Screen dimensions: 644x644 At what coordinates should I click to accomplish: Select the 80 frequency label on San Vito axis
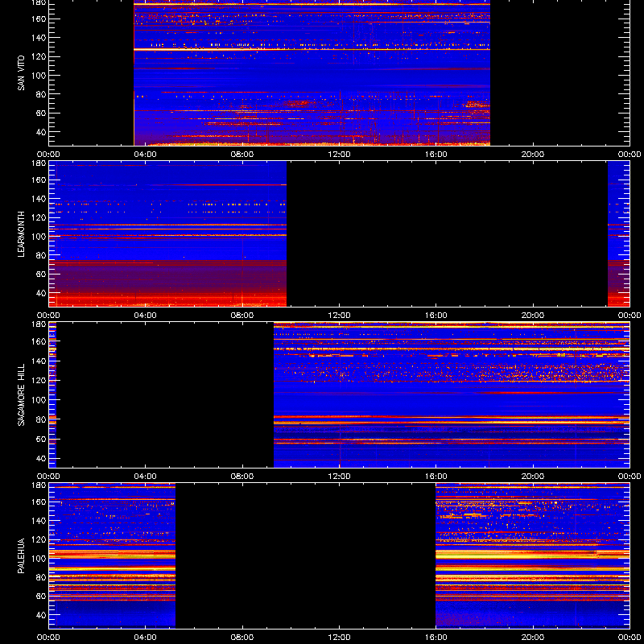(x=42, y=94)
